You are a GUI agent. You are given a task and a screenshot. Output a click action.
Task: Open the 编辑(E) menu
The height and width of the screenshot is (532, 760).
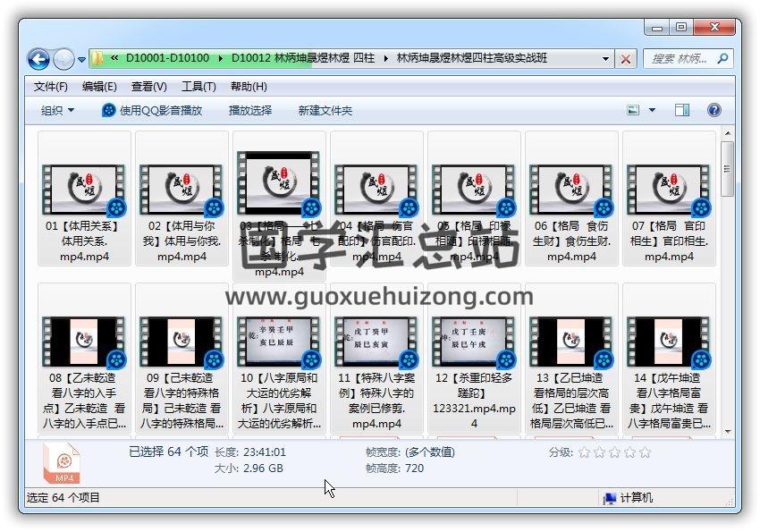tap(99, 87)
